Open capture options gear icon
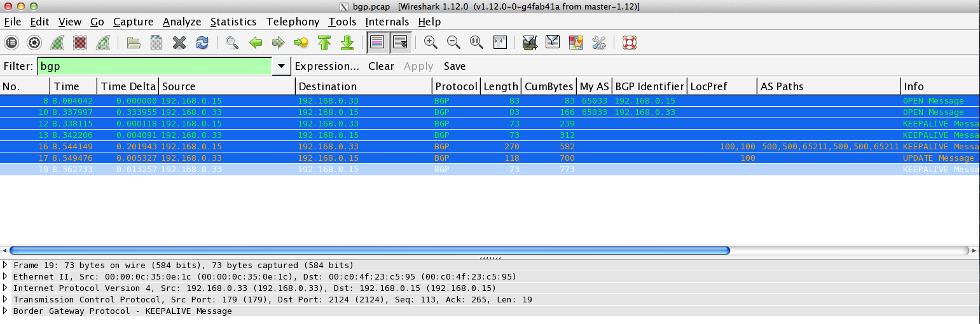Viewport: 980px width, 324px height. click(x=34, y=43)
